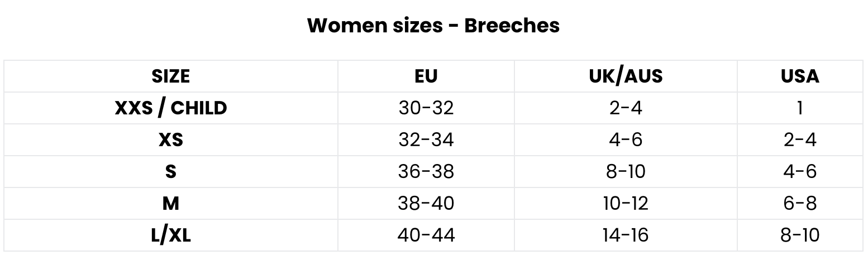Screen dimensions: 868x260
Task: Select EU value 36-38 cell
Action: [x=426, y=171]
